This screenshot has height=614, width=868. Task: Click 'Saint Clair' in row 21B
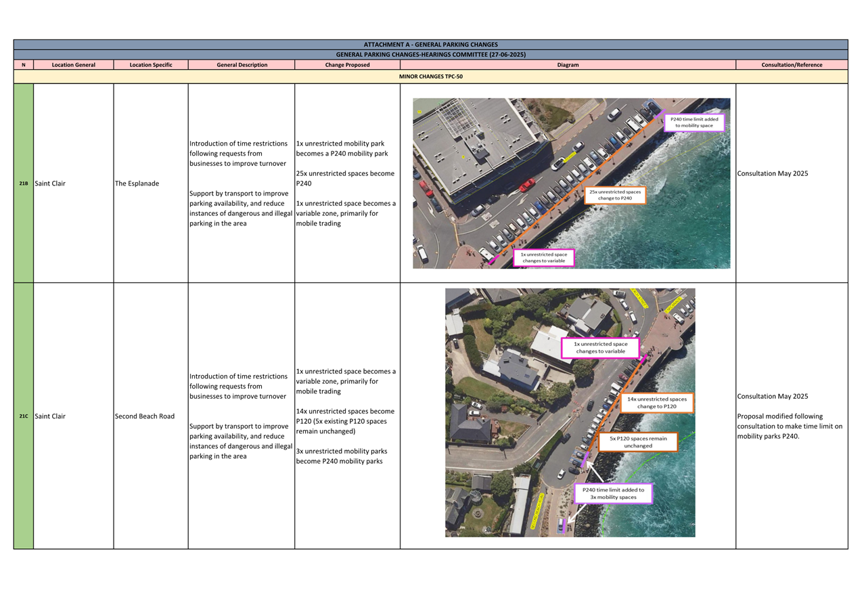pos(50,183)
